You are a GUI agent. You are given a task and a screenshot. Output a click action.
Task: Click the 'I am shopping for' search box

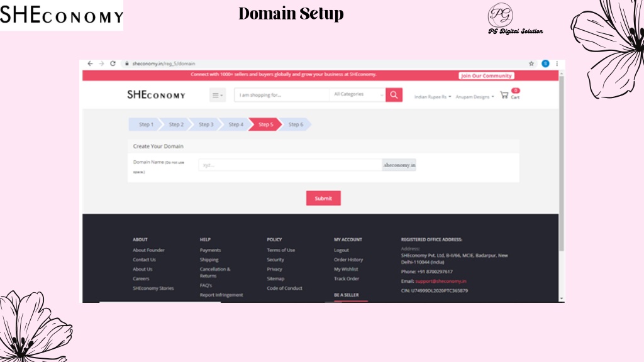[282, 95]
